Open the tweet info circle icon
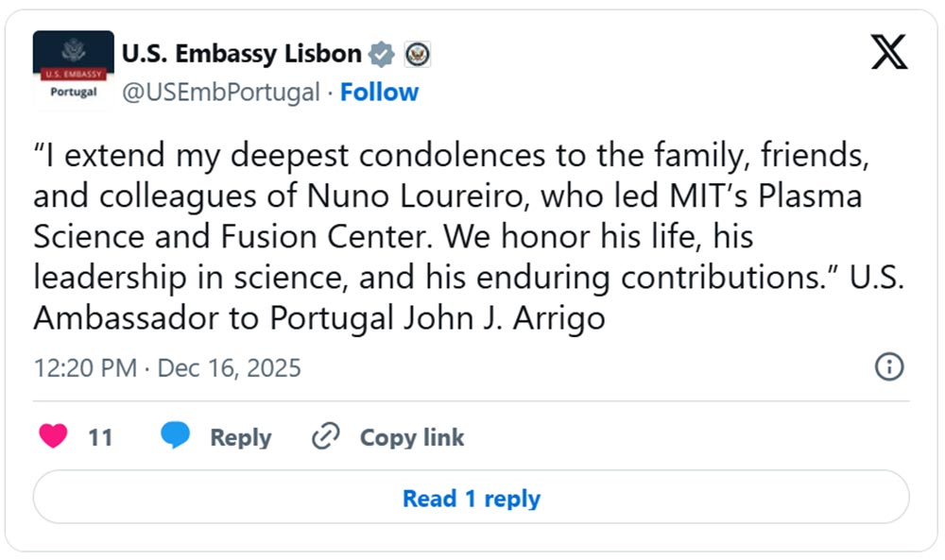 click(x=889, y=366)
